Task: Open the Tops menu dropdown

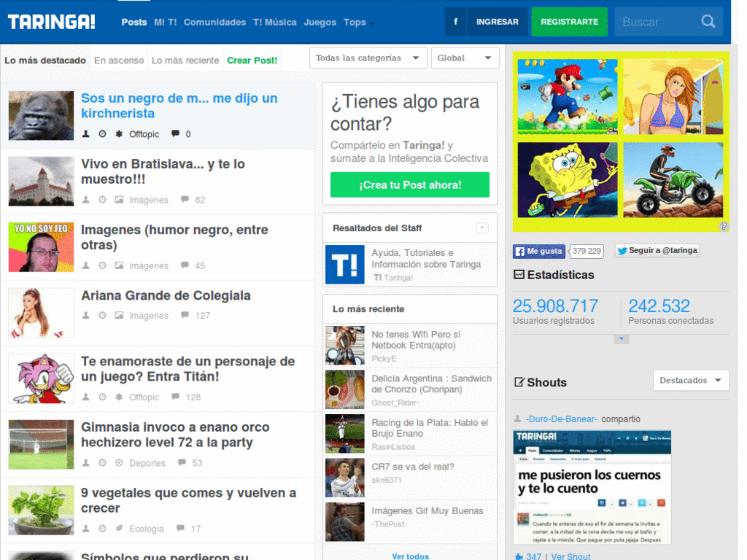Action: point(359,23)
